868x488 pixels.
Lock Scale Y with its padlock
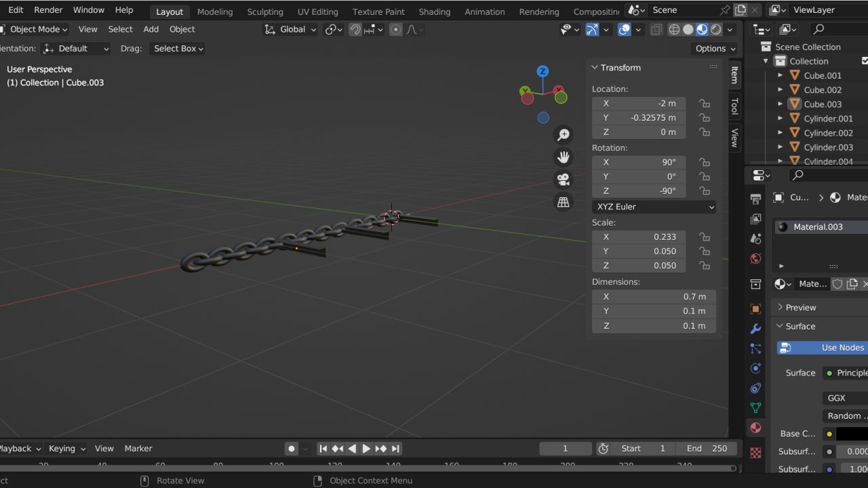[x=705, y=251]
